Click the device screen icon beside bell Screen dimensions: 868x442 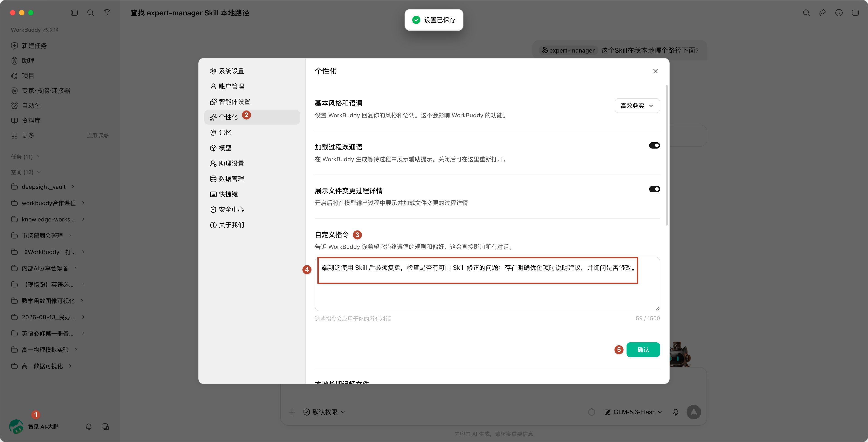[105, 427]
